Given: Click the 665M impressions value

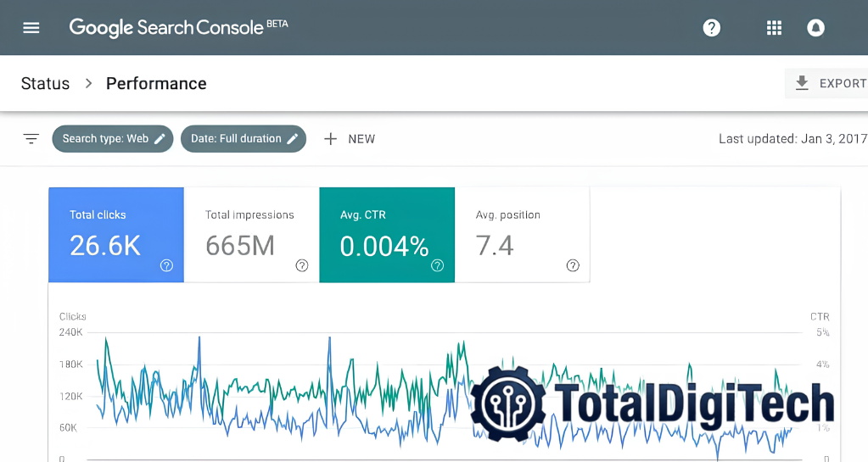Looking at the screenshot, I should [239, 246].
